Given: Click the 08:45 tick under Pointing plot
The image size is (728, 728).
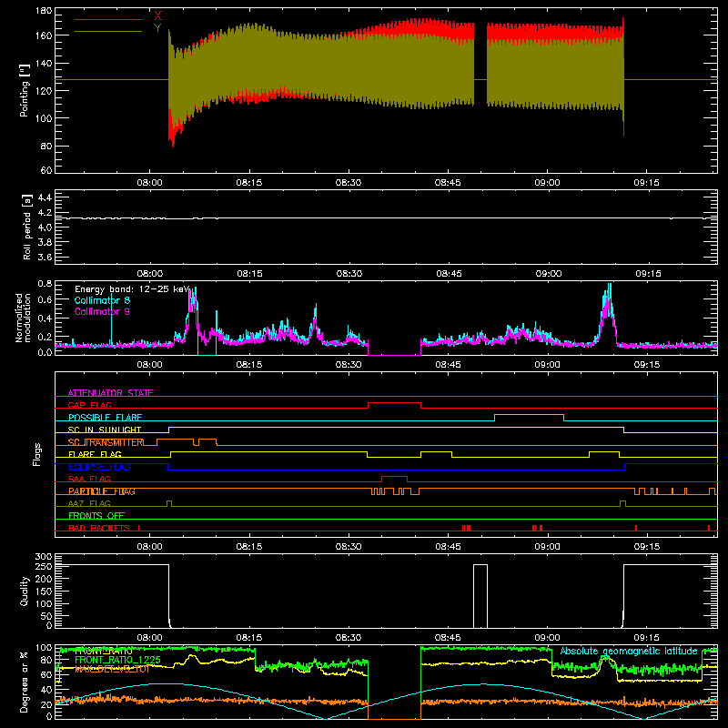Looking at the screenshot, I should point(448,183).
